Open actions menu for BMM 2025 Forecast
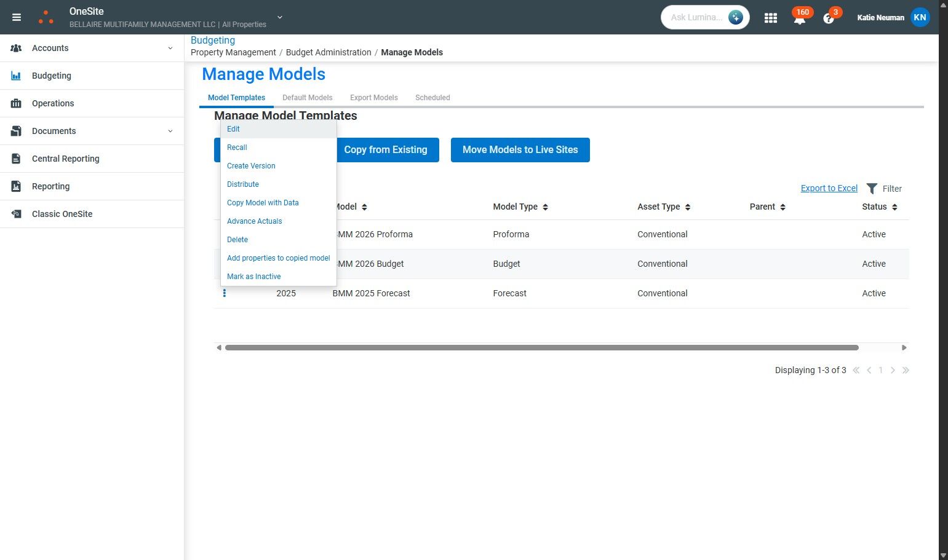This screenshot has height=560, width=948. [x=225, y=293]
